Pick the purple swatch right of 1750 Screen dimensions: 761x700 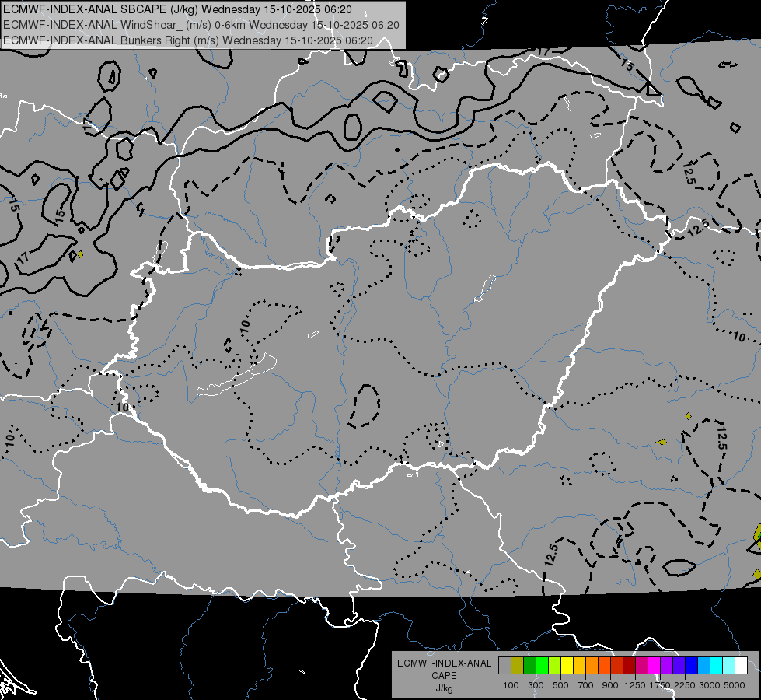click(x=666, y=666)
